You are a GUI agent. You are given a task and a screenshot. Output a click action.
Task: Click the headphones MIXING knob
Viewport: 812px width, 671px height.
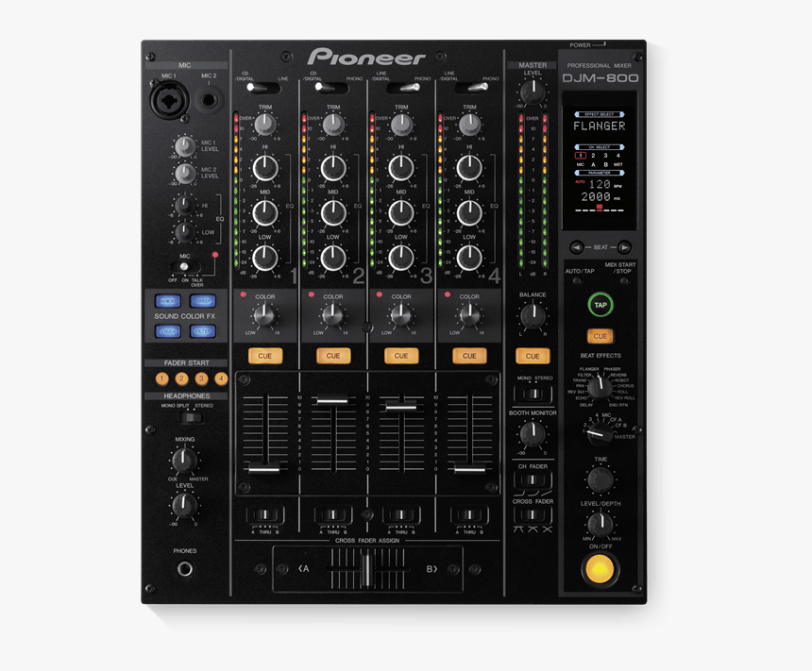point(184,460)
